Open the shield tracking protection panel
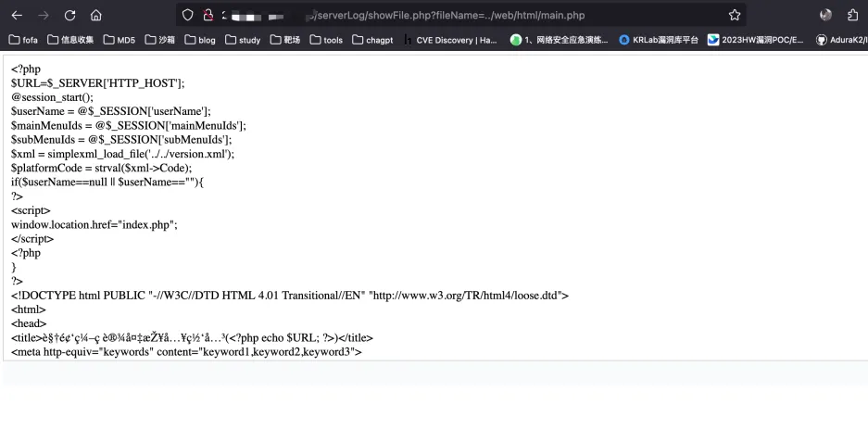 [x=188, y=15]
